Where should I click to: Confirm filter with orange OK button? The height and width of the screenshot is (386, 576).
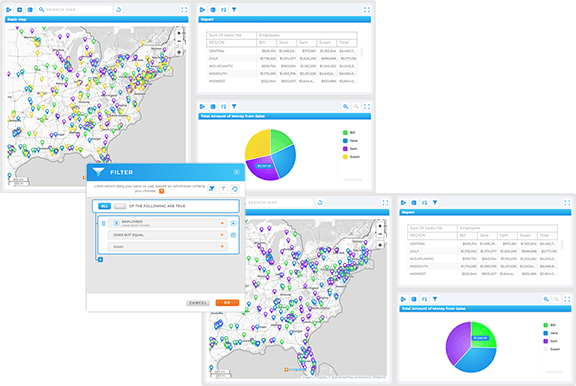(227, 303)
